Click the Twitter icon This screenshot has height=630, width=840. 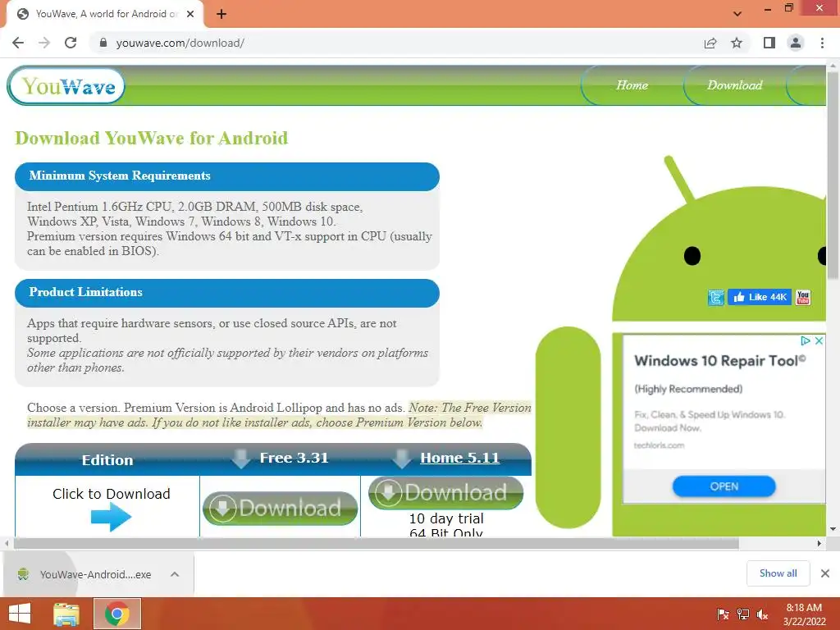coord(715,297)
